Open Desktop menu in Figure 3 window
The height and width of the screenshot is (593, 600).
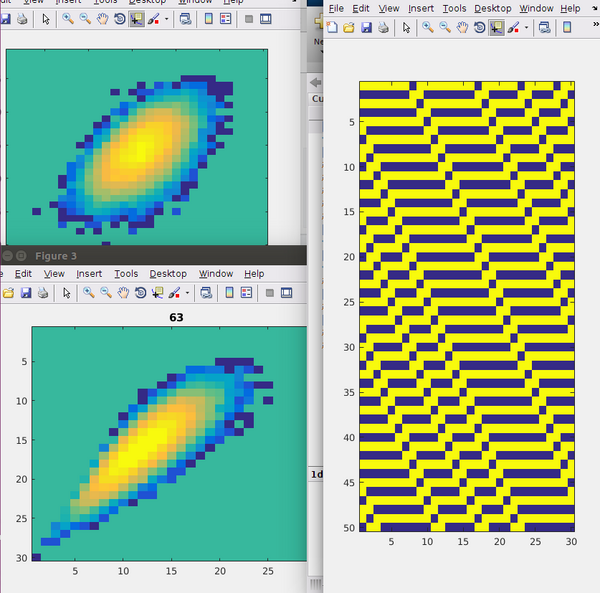168,274
